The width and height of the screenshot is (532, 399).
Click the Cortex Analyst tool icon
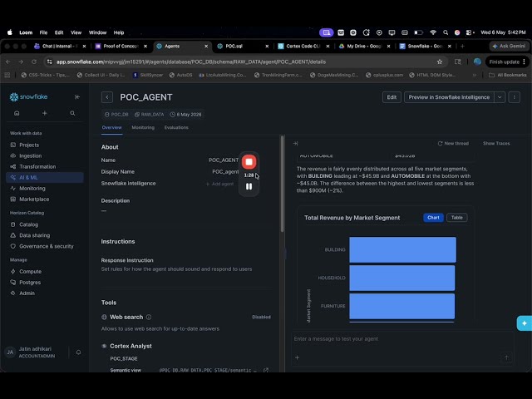click(104, 346)
